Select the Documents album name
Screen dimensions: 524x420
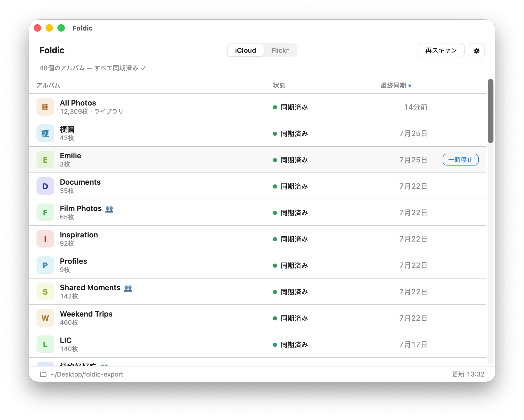80,182
